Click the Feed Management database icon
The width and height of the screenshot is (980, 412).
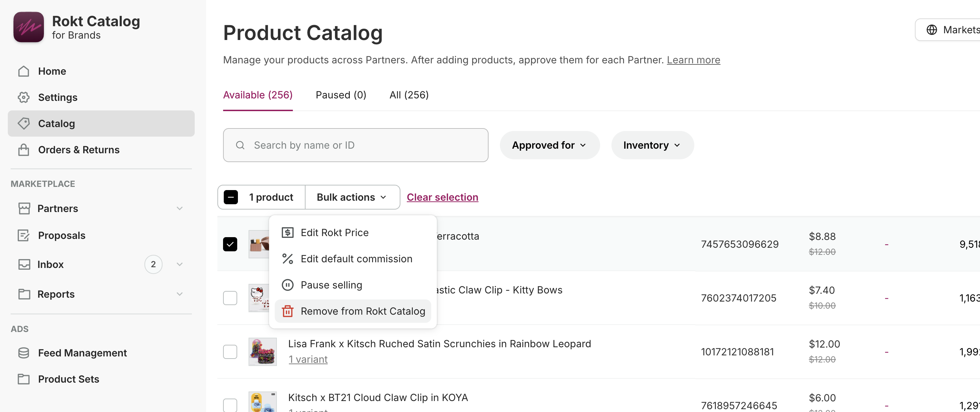pos(24,353)
